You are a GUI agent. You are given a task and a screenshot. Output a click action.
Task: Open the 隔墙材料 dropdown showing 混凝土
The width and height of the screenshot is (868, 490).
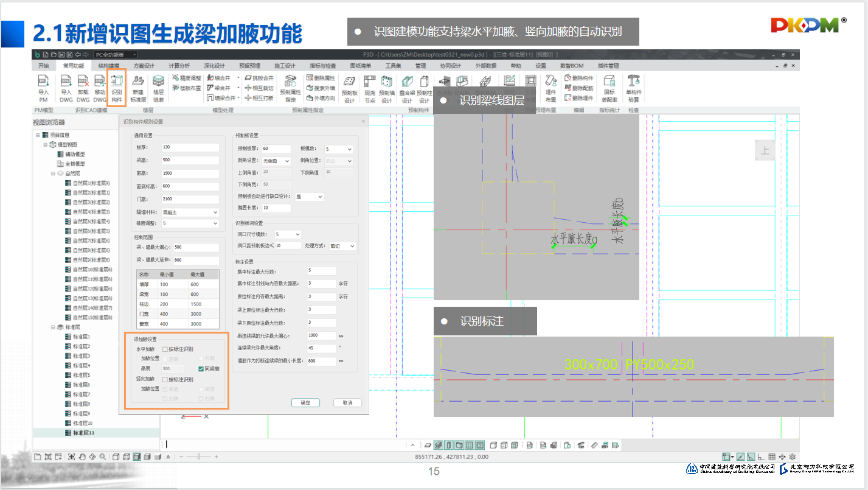click(190, 212)
